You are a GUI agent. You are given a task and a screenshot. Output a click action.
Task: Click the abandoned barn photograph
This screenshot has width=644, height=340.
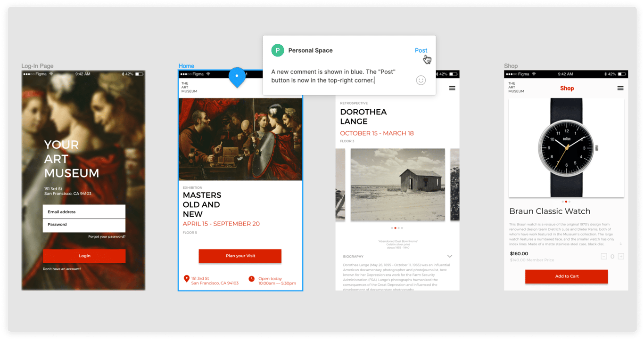(397, 185)
